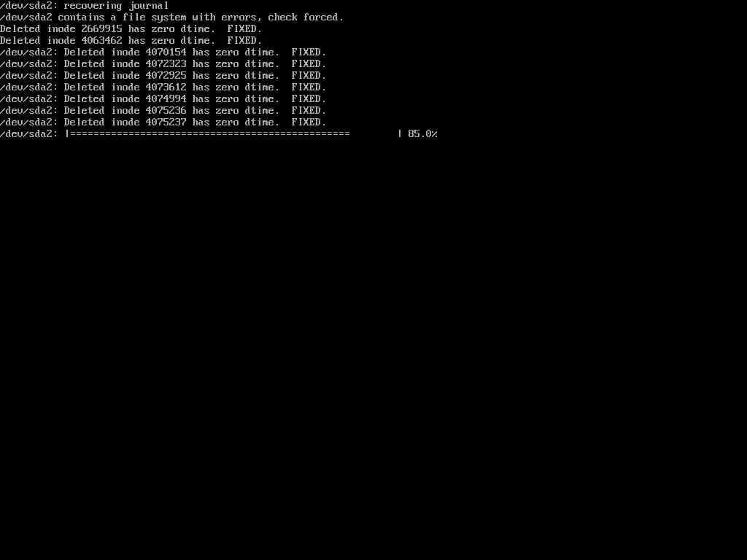Click inode number 4072925
The image size is (747, 560).
[166, 76]
